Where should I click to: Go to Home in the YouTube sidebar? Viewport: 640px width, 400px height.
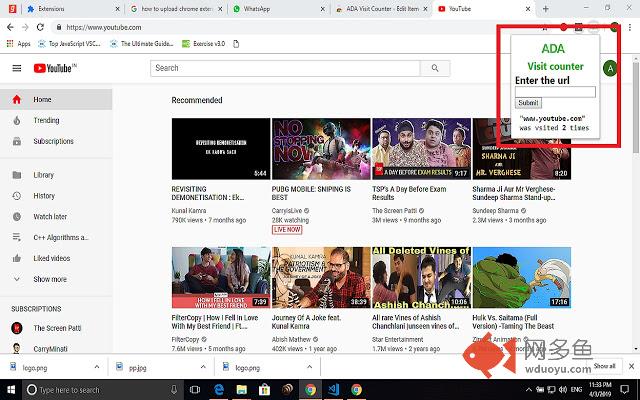pyautogui.click(x=56, y=100)
